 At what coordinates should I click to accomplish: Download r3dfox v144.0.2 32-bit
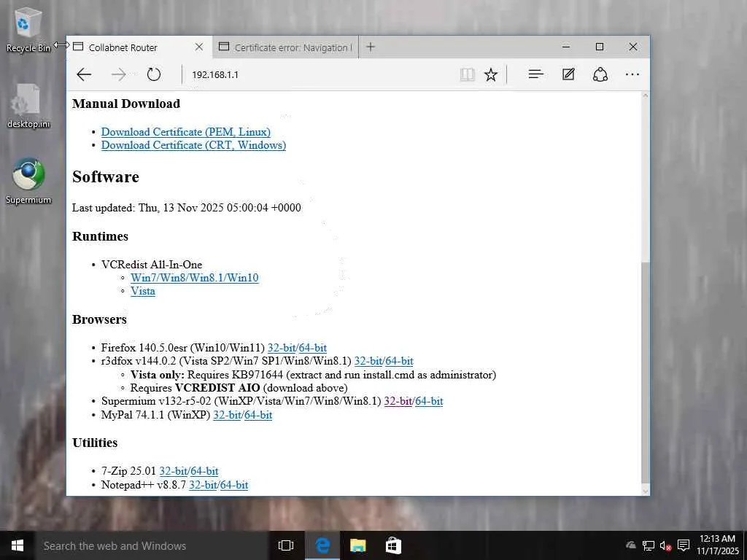[x=368, y=361]
